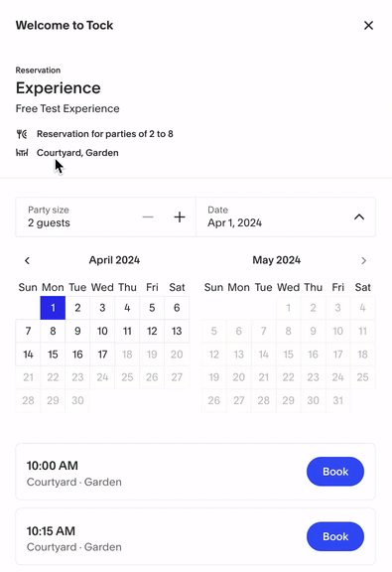Screen dimensions: 392x572
Task: Click the fork and knife dining icon
Action: (x=22, y=134)
